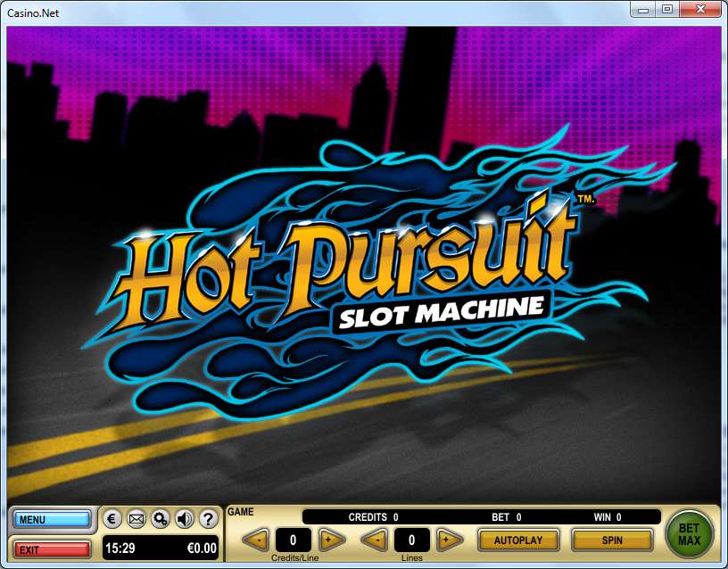Image resolution: width=728 pixels, height=569 pixels.
Task: Open settings gears icon
Action: click(x=161, y=519)
